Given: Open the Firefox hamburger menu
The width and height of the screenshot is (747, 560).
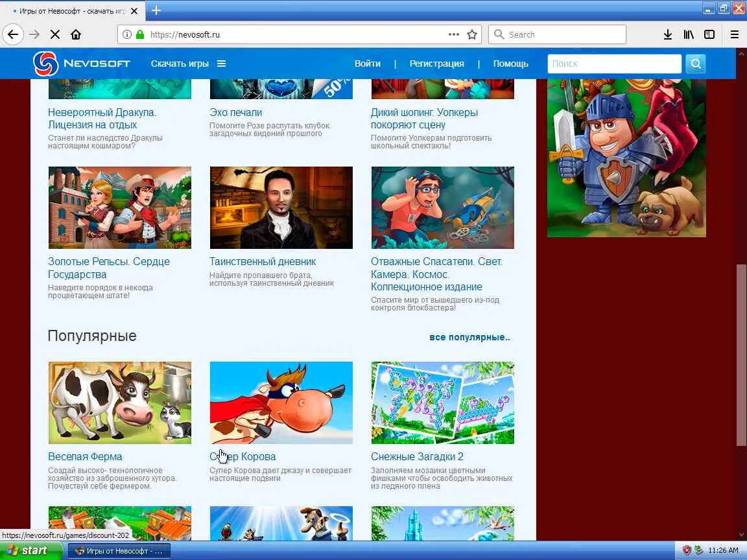Looking at the screenshot, I should pos(735,34).
